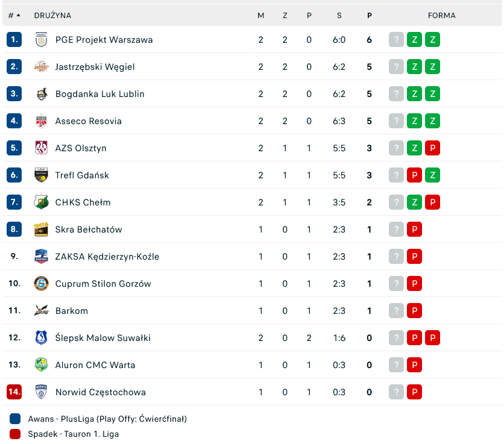Click the ZAKSA Kędzierzyn-Koźle team logo
The width and height of the screenshot is (504, 444).
click(x=41, y=257)
